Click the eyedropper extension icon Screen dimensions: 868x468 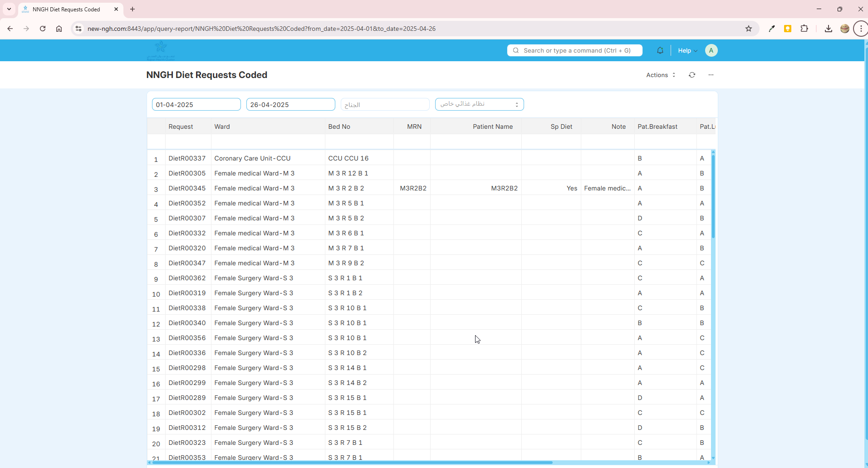(x=771, y=29)
